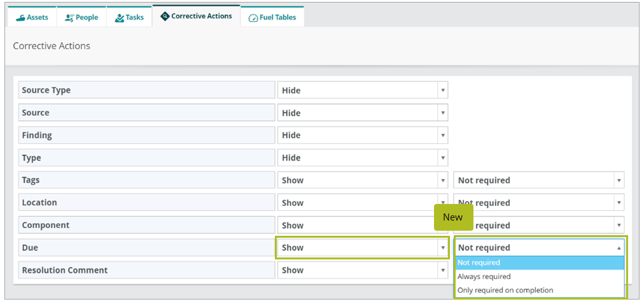This screenshot has width=644, height=304.
Task: Open the Type visibility dropdown
Action: (363, 157)
